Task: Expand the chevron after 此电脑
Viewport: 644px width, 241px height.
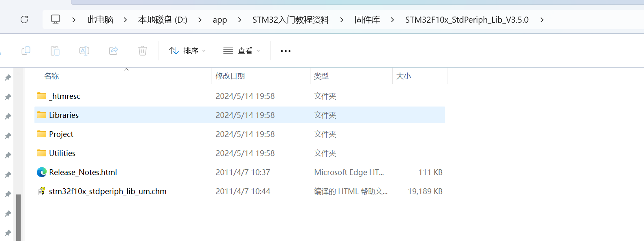Action: 125,20
